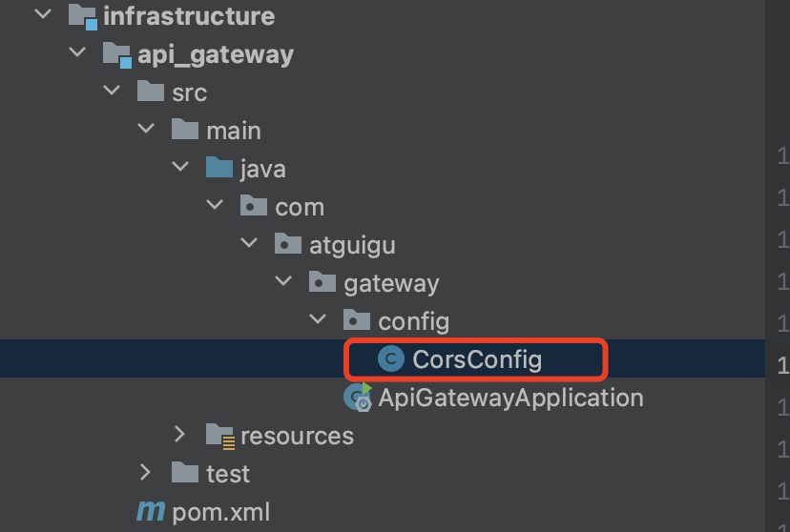
Task: Click the Maven pom.xml icon
Action: (151, 511)
